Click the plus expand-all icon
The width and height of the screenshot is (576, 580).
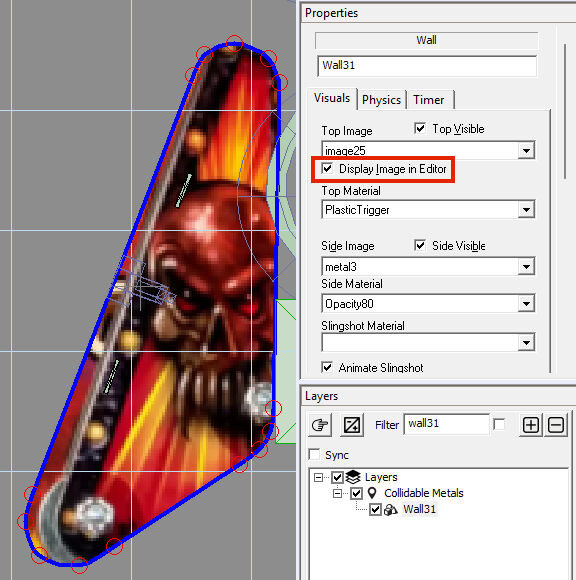[x=530, y=425]
